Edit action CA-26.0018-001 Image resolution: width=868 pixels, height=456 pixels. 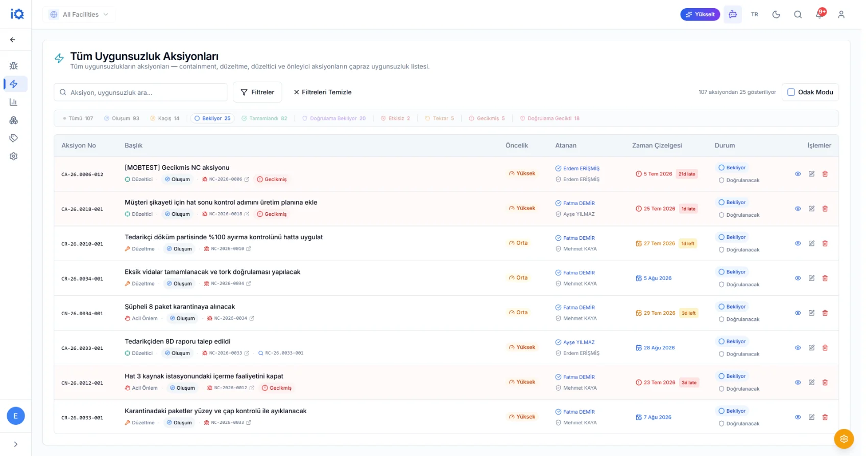click(811, 209)
